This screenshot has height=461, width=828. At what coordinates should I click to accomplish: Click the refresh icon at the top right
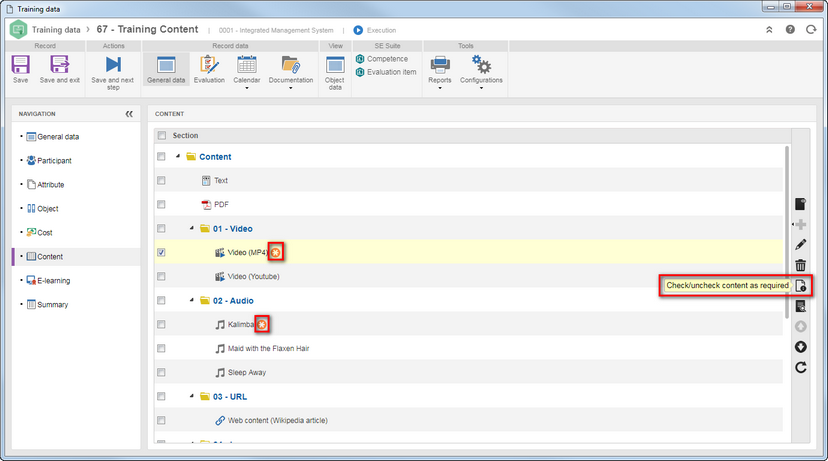[811, 30]
